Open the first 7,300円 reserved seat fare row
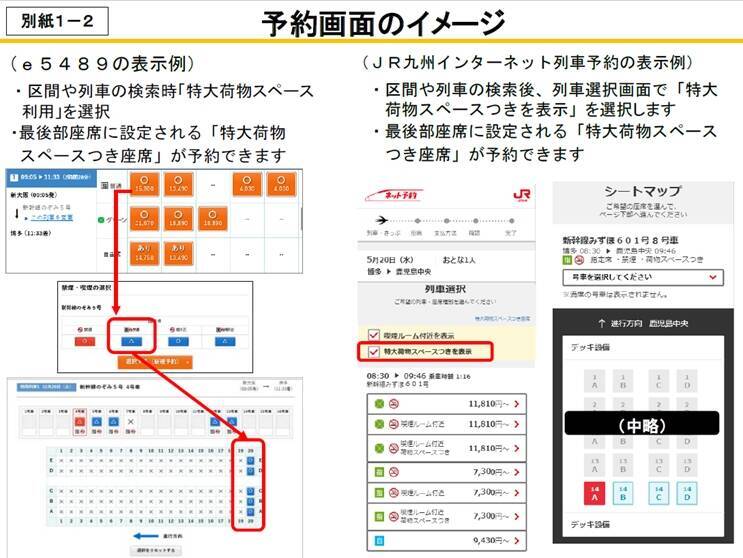Screen dimensions: 743x558 [x=447, y=472]
